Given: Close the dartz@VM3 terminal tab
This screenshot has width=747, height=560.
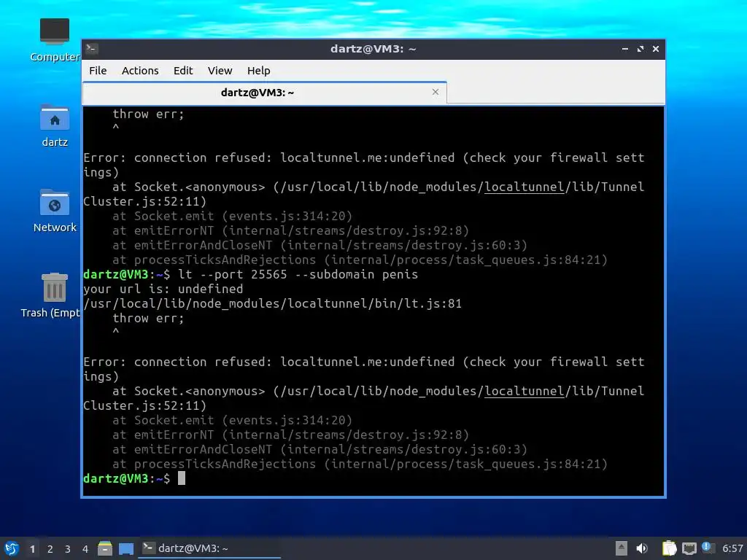Looking at the screenshot, I should pyautogui.click(x=436, y=92).
